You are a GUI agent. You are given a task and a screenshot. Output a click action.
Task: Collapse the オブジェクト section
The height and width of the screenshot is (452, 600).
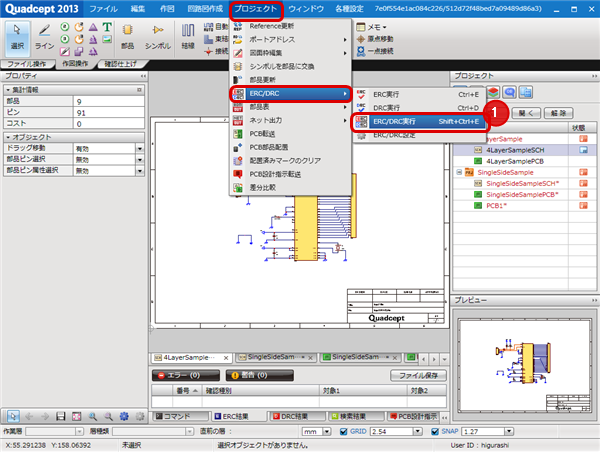tap(8, 137)
